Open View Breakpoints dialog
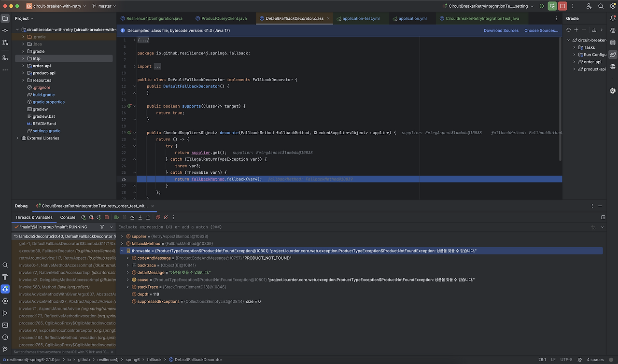This screenshot has height=364, width=618. pos(158,217)
